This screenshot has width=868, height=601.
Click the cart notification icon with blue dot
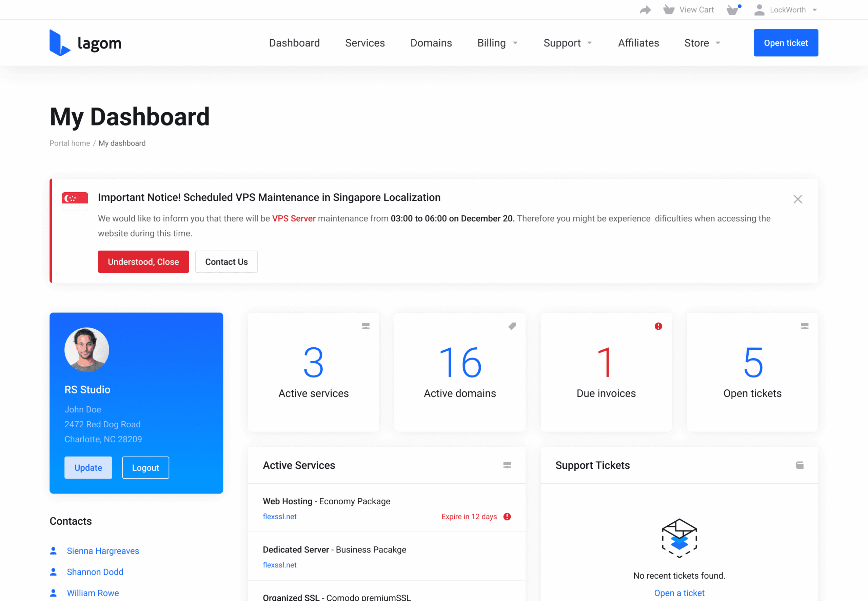pos(733,10)
